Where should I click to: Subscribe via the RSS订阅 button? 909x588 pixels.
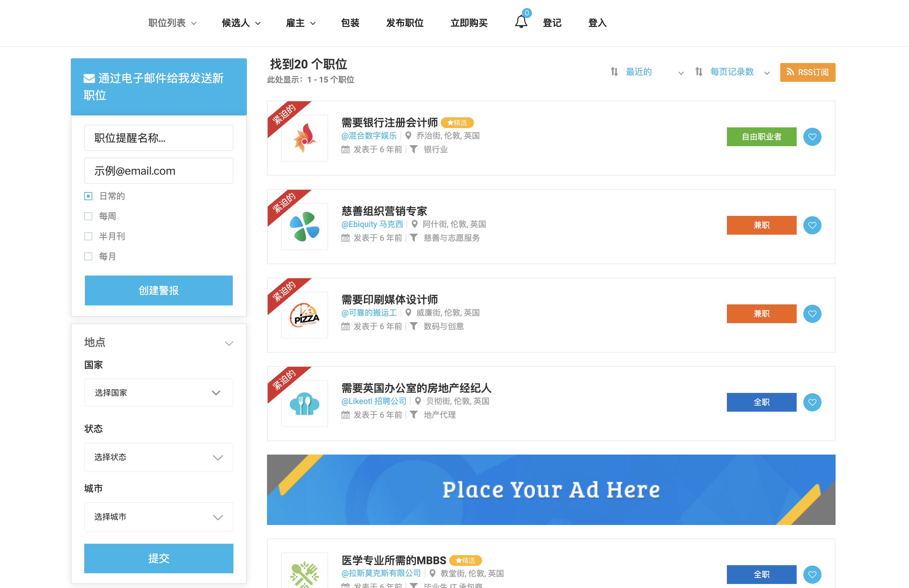coord(807,72)
